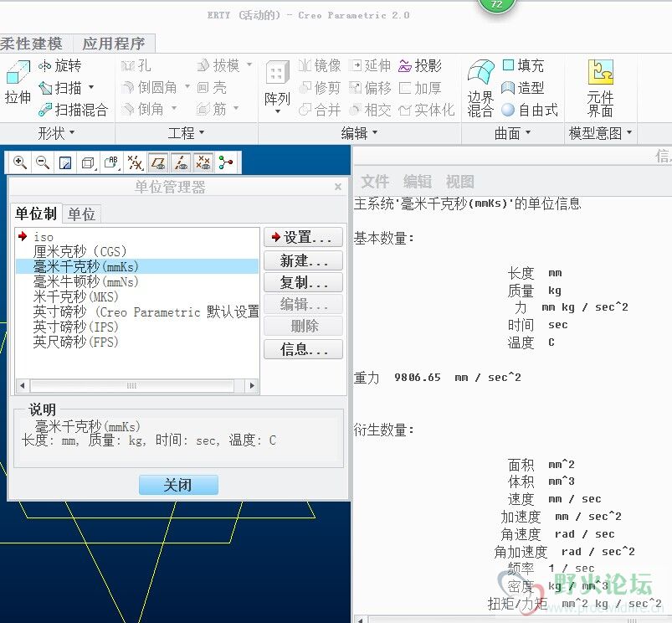Click the 拔模 (Draft) tool
The width and height of the screenshot is (672, 623).
(x=218, y=65)
